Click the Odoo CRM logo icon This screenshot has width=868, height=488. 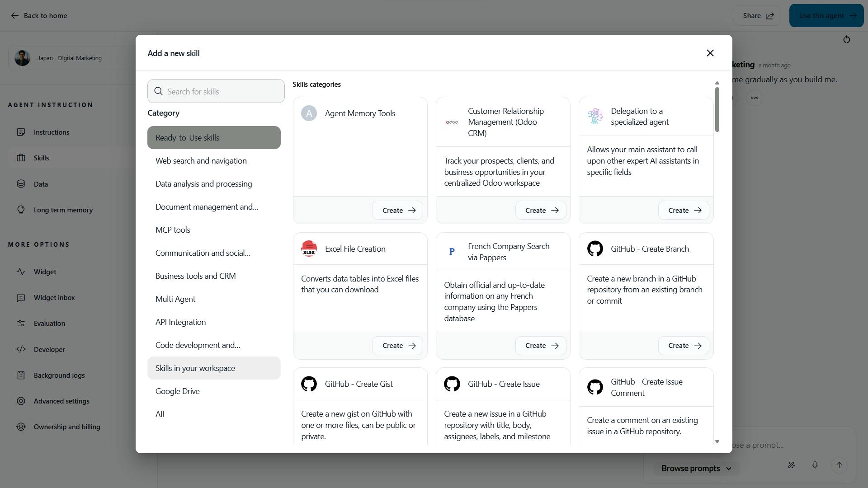[452, 122]
